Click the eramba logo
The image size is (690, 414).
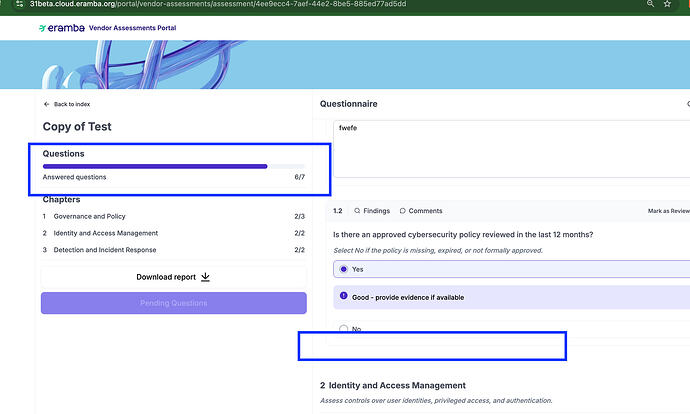pyautogui.click(x=62, y=28)
